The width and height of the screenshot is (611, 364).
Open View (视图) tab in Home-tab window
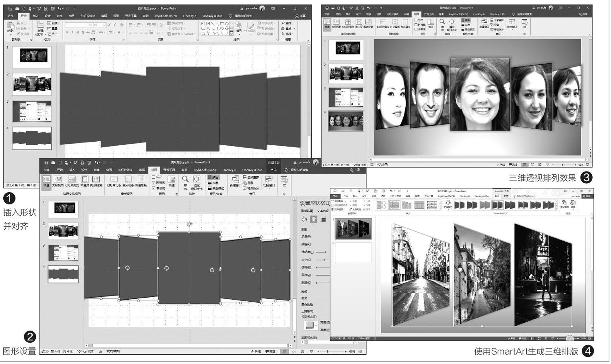point(116,16)
